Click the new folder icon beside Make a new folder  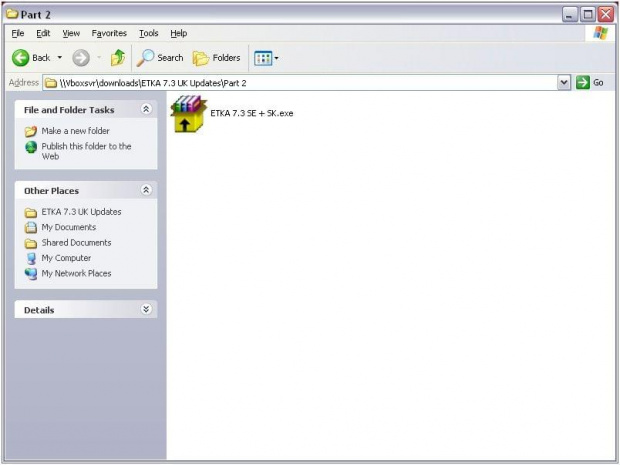[x=31, y=131]
